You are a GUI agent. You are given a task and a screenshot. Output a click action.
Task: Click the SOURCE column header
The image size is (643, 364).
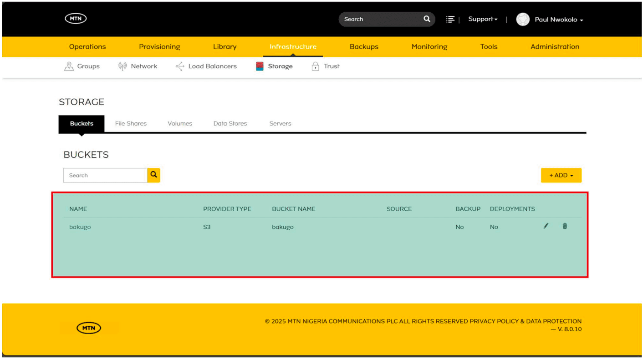coord(399,209)
